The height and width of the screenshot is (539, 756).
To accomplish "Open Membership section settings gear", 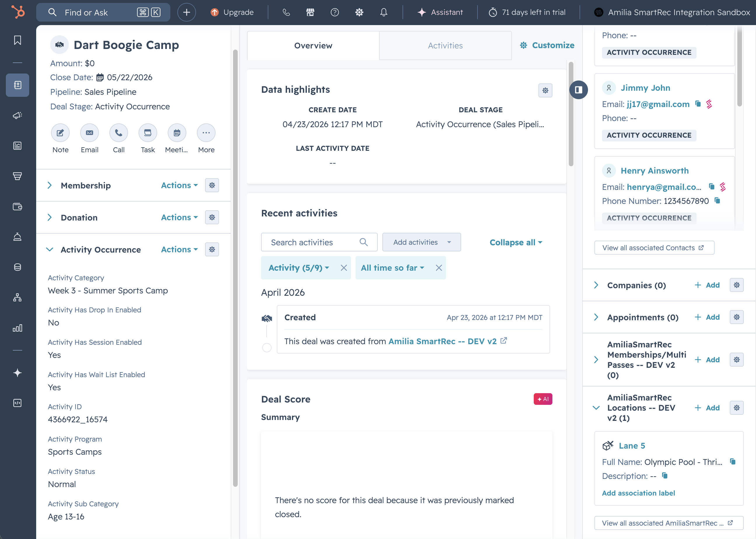I will (212, 185).
